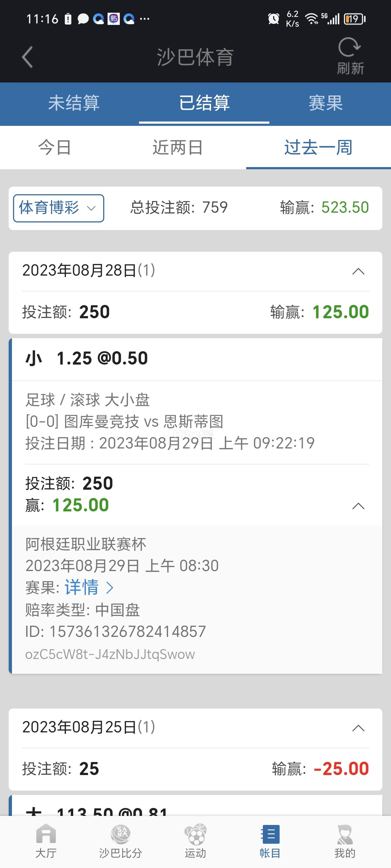The image size is (391, 868).
Task: Collapse the 2023年08月28日 date group
Action: point(358,271)
